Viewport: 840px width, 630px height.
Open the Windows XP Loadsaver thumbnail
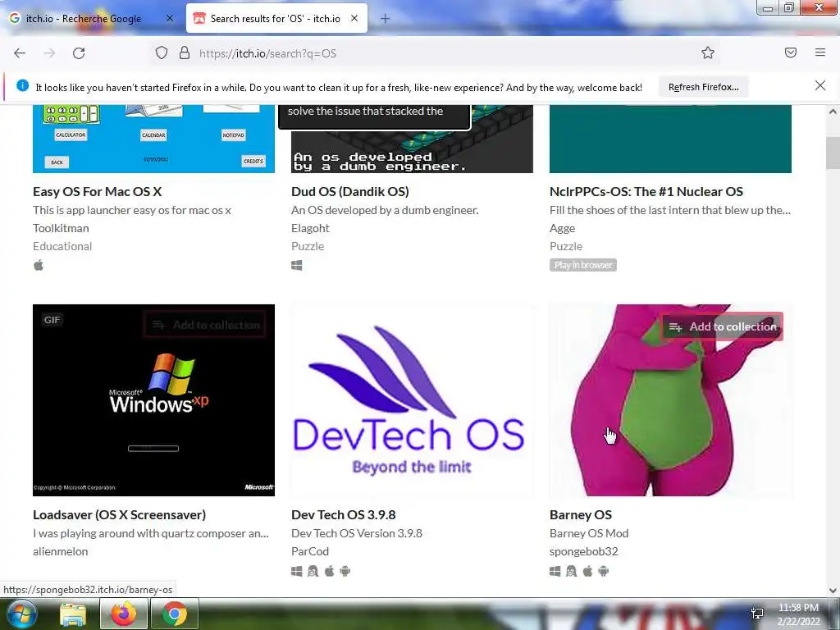[x=153, y=400]
